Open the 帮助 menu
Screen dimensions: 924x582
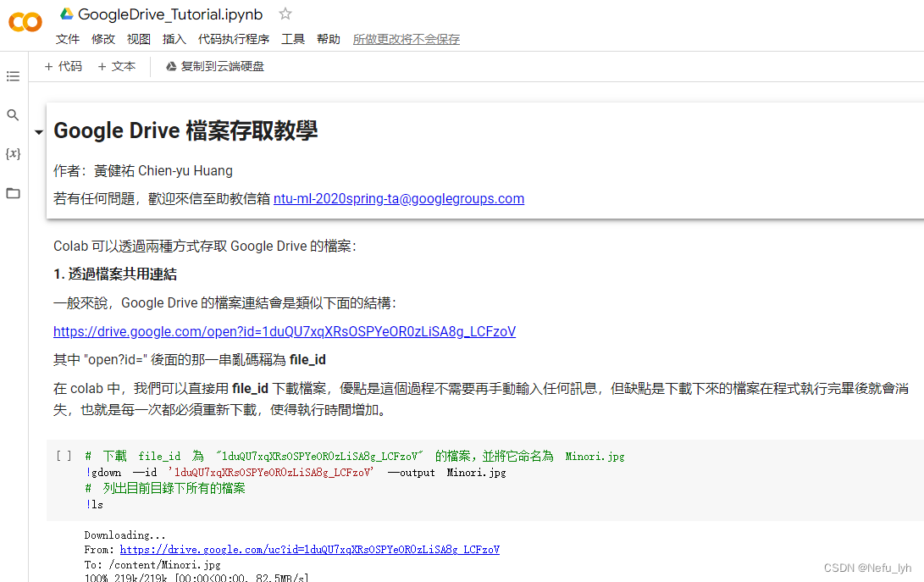pyautogui.click(x=329, y=39)
